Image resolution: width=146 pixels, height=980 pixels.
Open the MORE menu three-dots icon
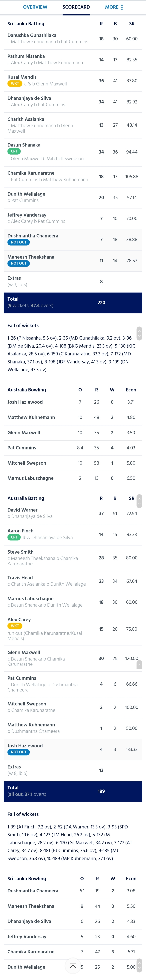pos(122,7)
